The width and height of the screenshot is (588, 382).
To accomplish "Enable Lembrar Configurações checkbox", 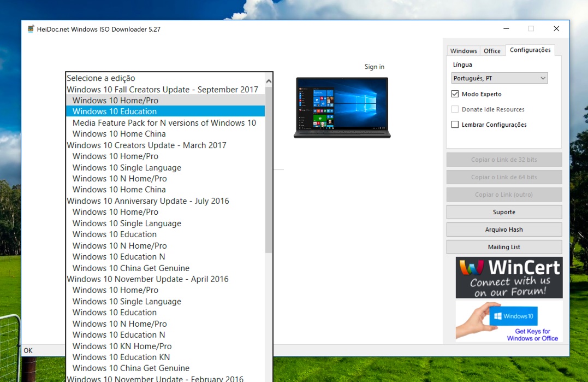I will (455, 125).
